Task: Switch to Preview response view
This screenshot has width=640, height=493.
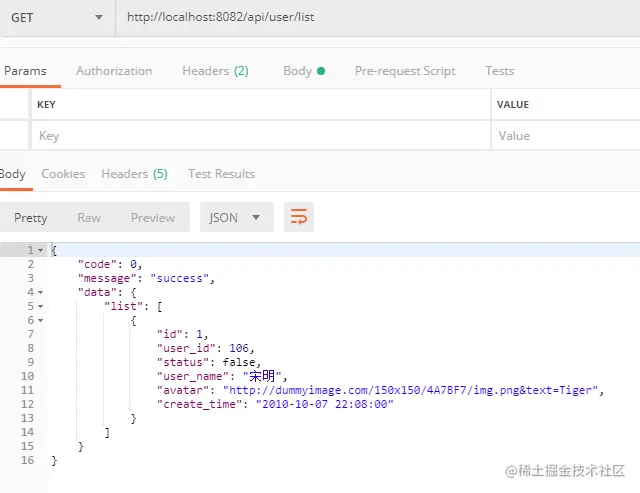Action: click(153, 218)
